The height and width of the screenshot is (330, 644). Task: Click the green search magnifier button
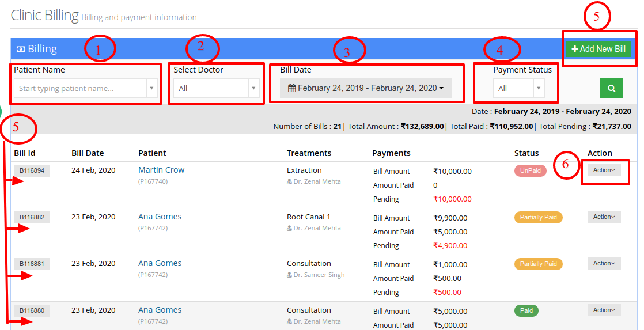(611, 88)
